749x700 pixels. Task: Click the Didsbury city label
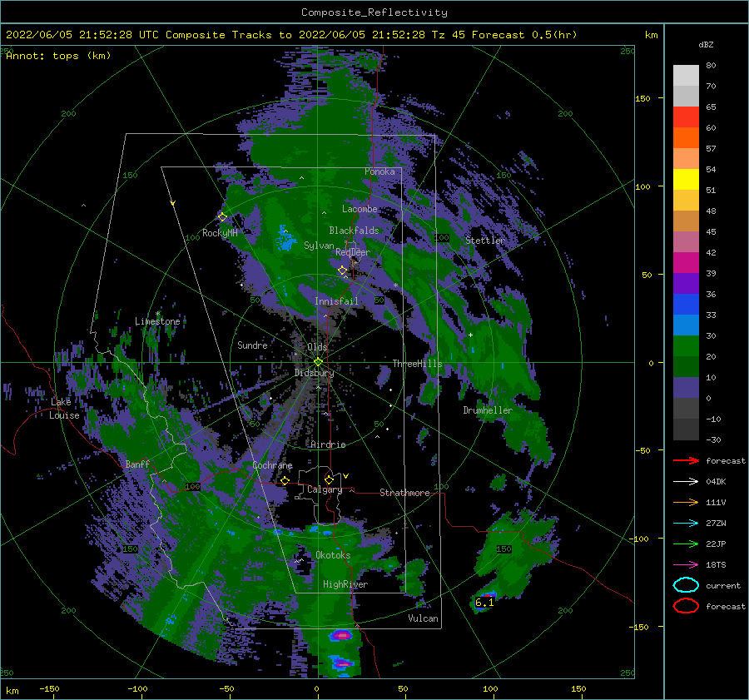click(x=314, y=373)
